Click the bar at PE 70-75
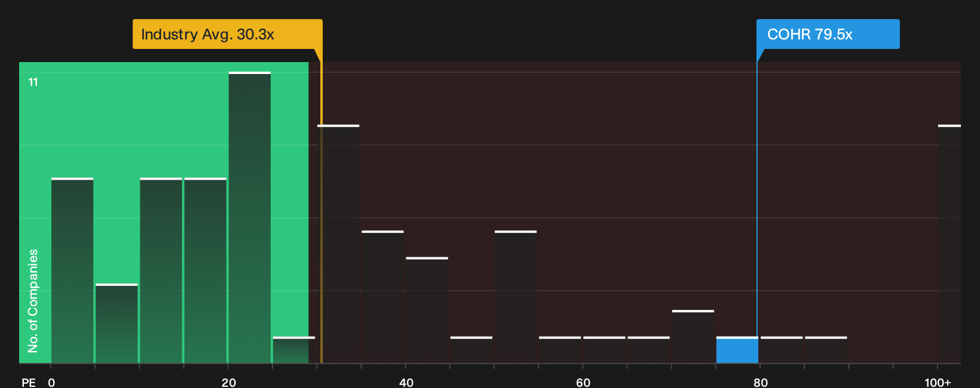The width and height of the screenshot is (980, 388). [693, 337]
